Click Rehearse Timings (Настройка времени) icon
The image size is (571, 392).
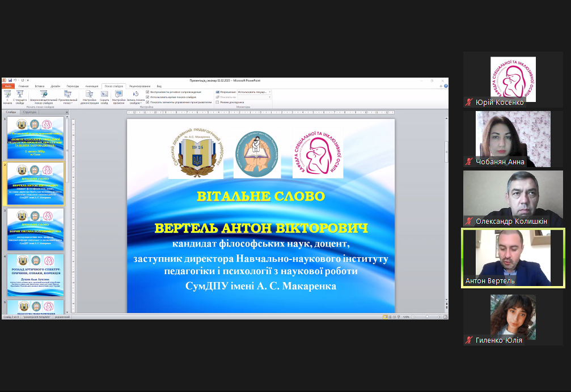119,95
